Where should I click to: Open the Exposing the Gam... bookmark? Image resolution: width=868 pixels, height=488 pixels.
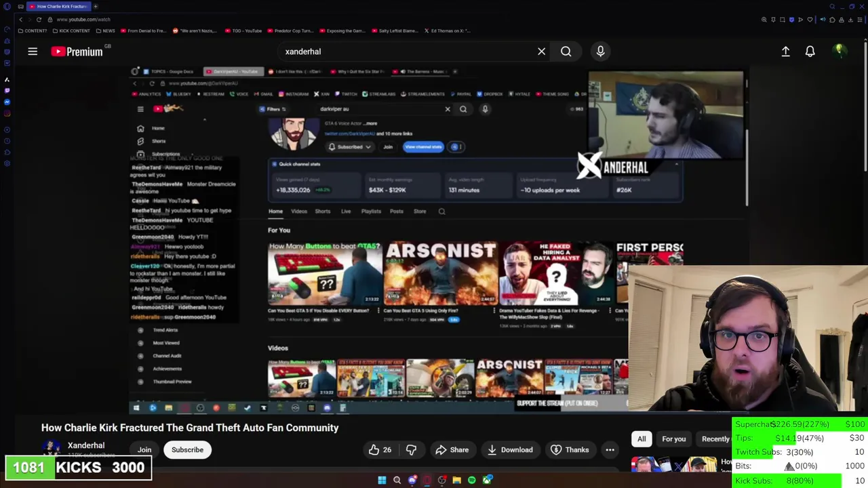tap(341, 30)
